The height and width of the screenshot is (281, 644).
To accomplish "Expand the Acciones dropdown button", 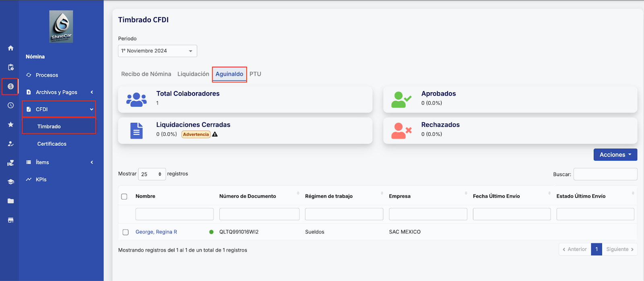I will click(615, 155).
